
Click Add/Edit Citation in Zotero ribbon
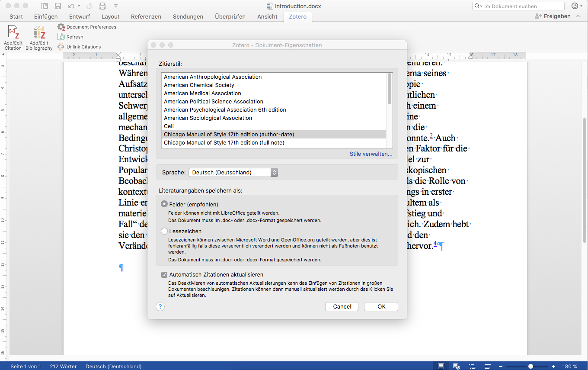(x=13, y=38)
